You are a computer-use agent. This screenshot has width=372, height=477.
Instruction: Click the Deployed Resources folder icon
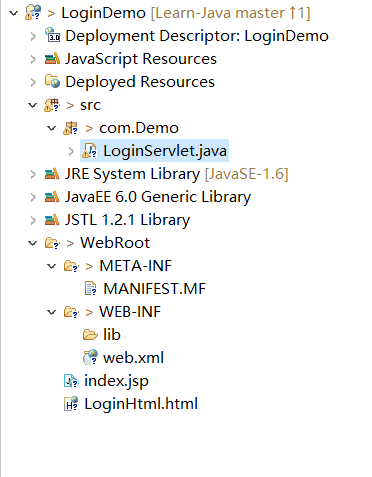click(x=52, y=81)
